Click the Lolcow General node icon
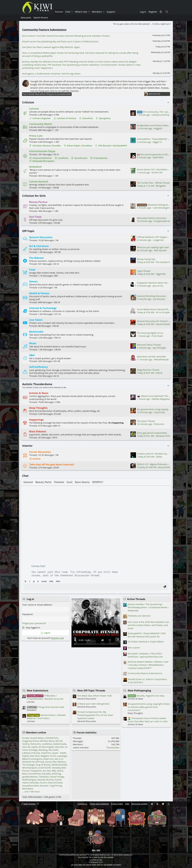192x868 pixels. (25, 184)
